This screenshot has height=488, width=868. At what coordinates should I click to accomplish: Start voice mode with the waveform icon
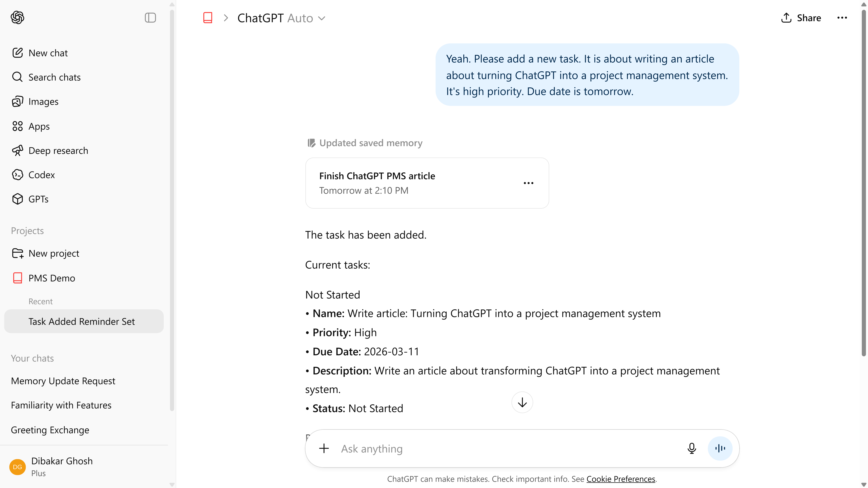click(x=720, y=448)
